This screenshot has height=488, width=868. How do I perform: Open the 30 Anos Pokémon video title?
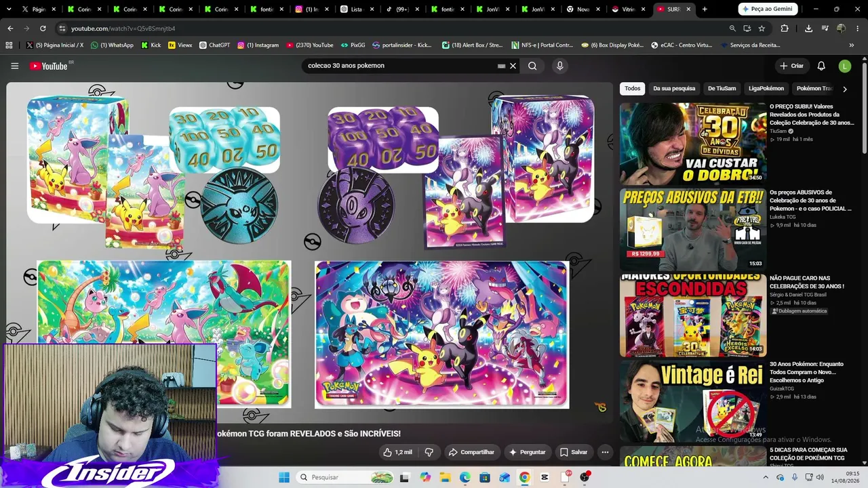[806, 372]
